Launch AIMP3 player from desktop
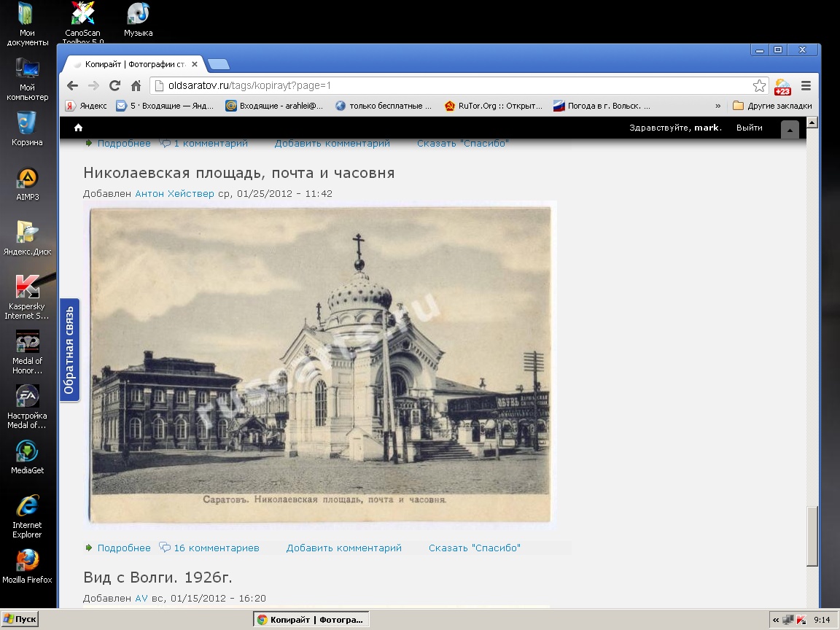The width and height of the screenshot is (840, 630). (27, 184)
